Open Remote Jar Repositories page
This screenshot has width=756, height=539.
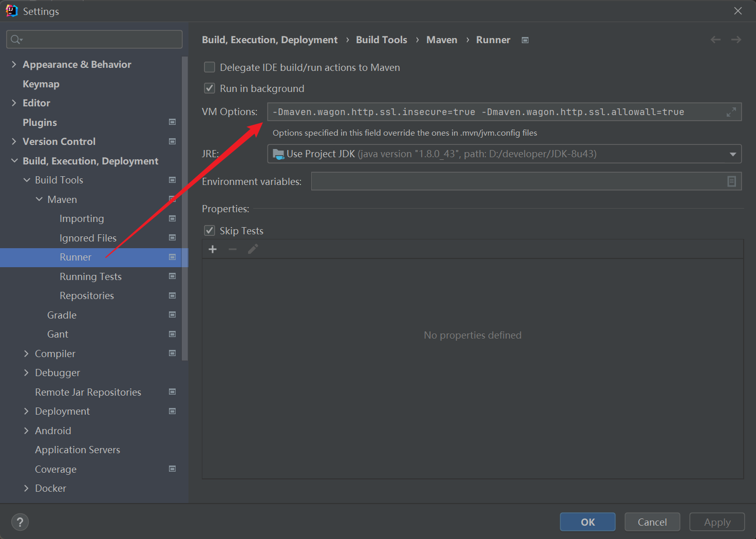[x=88, y=392]
